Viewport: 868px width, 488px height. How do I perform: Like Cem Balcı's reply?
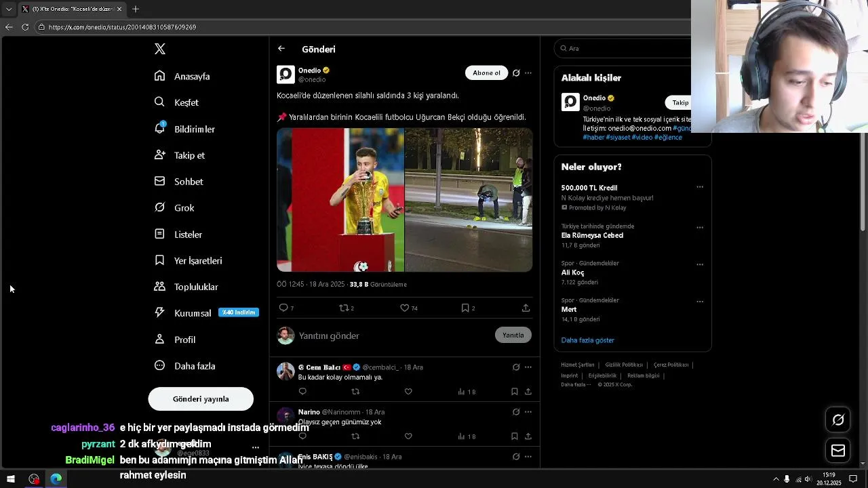(x=408, y=392)
